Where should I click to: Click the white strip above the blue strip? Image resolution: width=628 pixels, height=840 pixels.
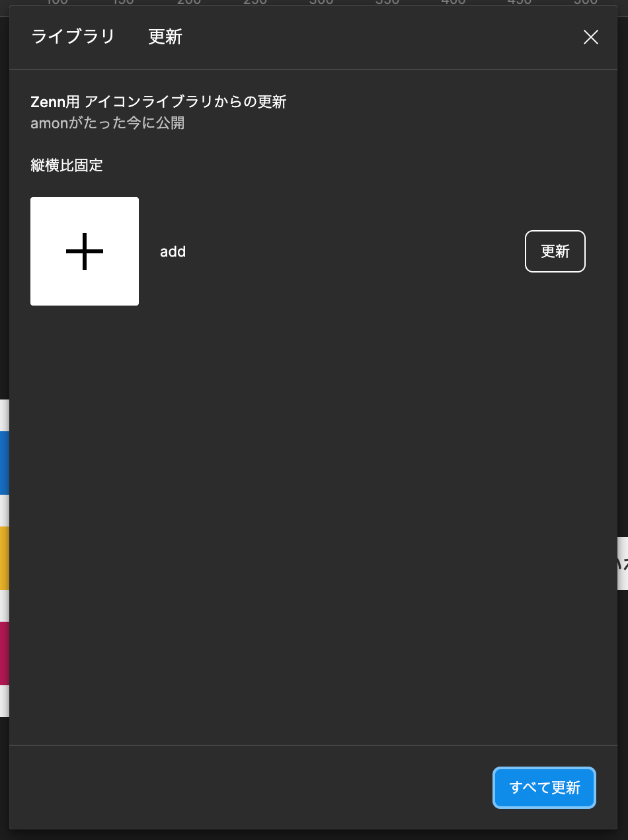(x=4, y=415)
